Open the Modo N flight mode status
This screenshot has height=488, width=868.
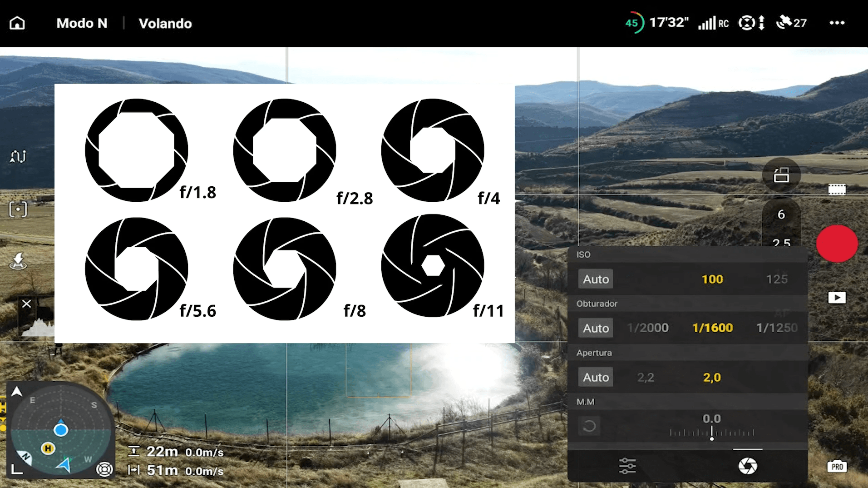(82, 23)
